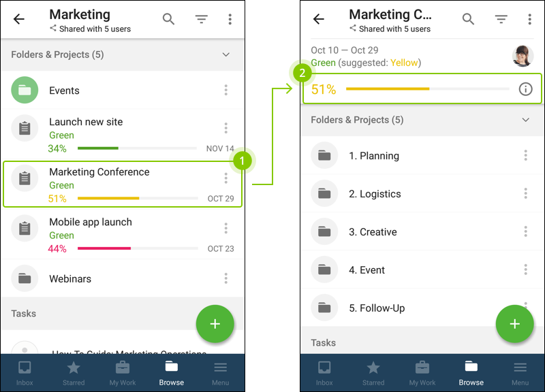This screenshot has height=392, width=545.
Task: Open My Work tab in left screen
Action: 123,373
